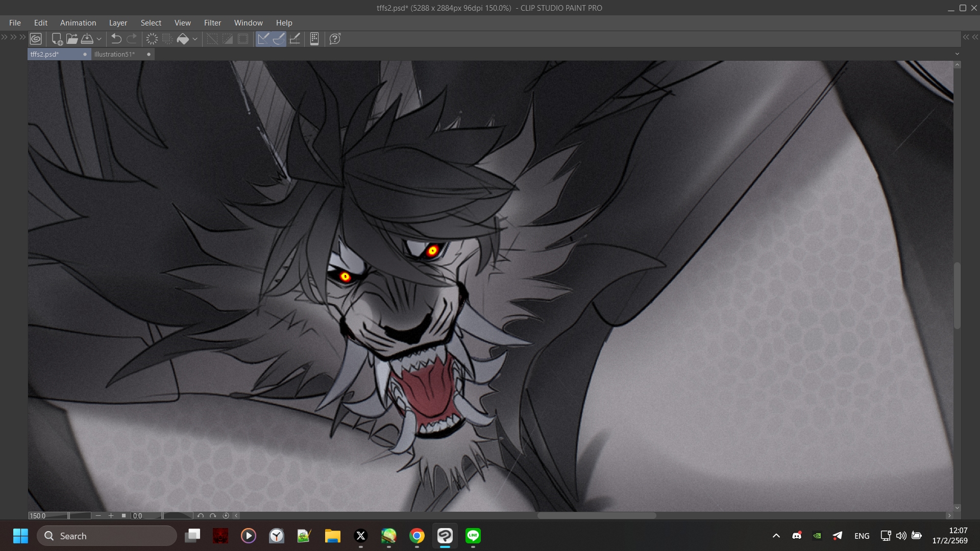980x551 pixels.
Task: Switch to the Illustration51 tab
Action: (115, 54)
